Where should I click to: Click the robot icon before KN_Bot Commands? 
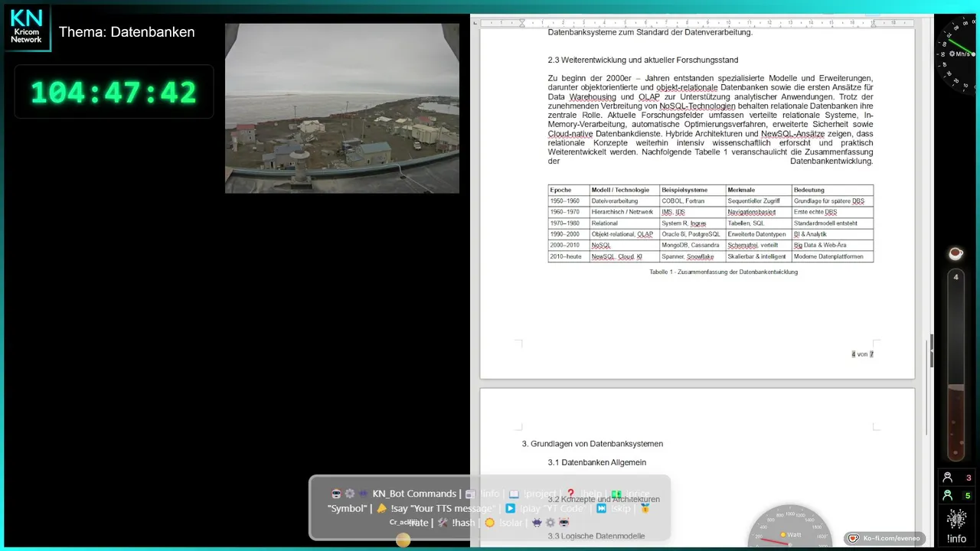(336, 494)
